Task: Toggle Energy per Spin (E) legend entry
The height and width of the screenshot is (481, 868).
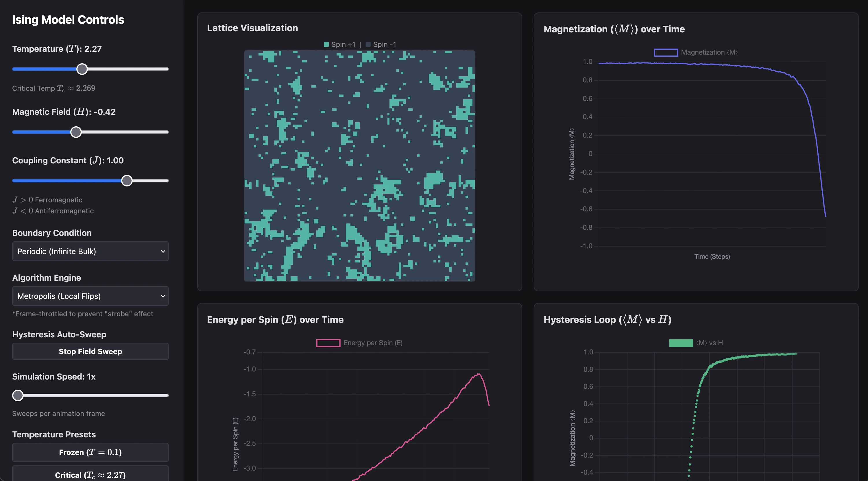Action: 359,343
